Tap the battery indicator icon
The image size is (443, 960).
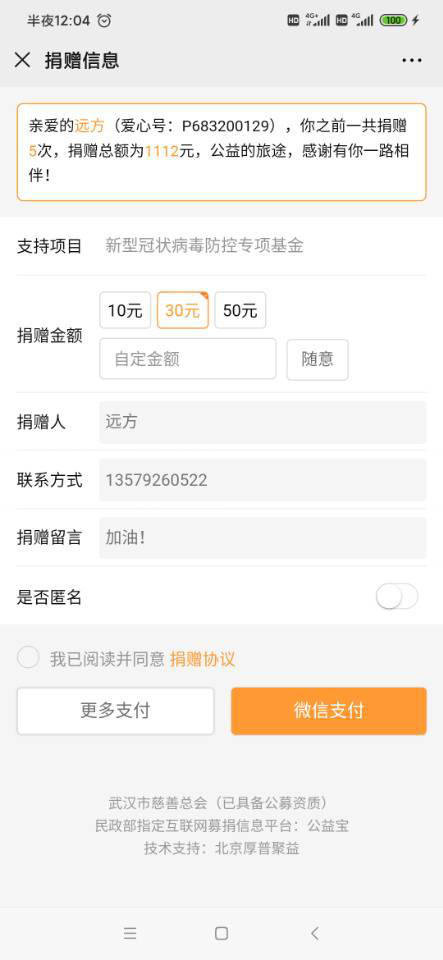click(393, 20)
